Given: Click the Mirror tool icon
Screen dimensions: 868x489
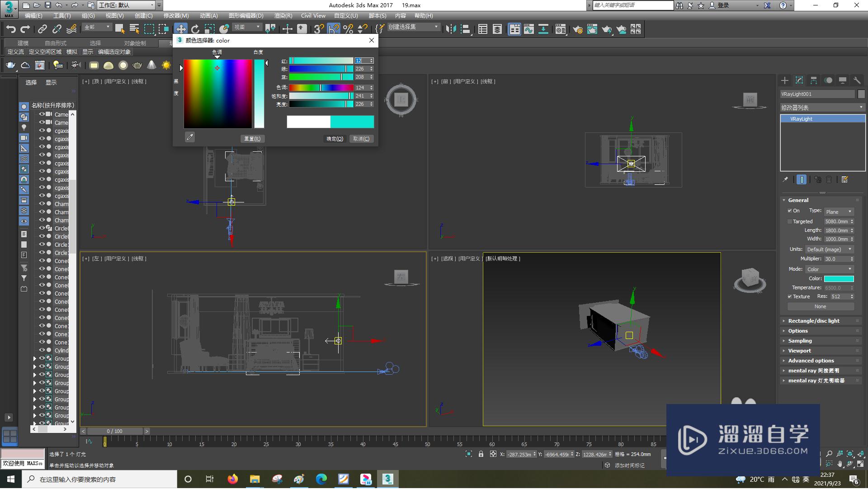Looking at the screenshot, I should [x=451, y=29].
